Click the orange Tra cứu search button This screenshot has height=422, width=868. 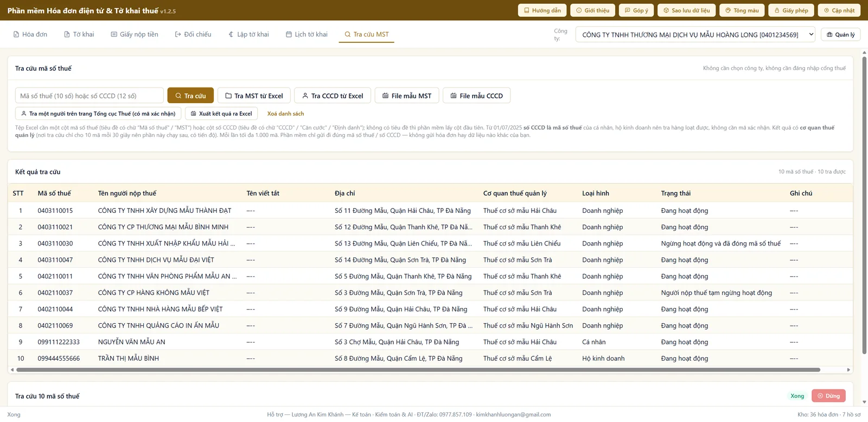click(190, 96)
